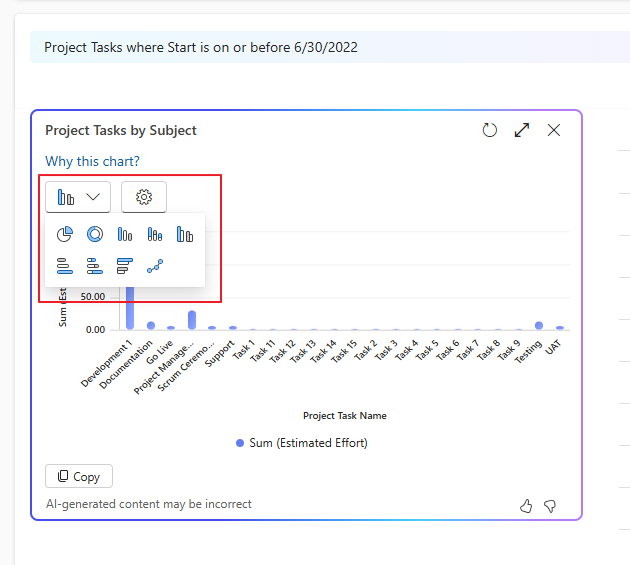Open chart settings with gear icon
The image size is (630, 565).
click(144, 197)
